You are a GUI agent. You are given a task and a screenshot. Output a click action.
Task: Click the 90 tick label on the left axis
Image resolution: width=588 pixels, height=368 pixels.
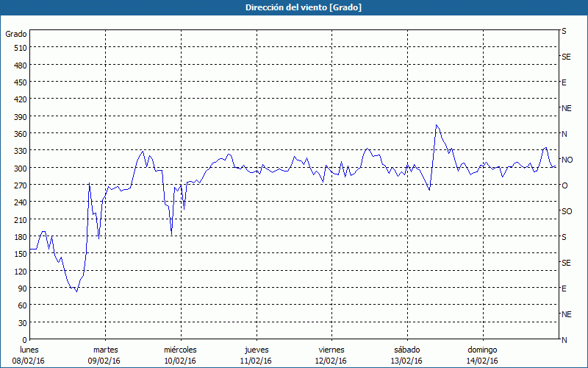point(22,289)
